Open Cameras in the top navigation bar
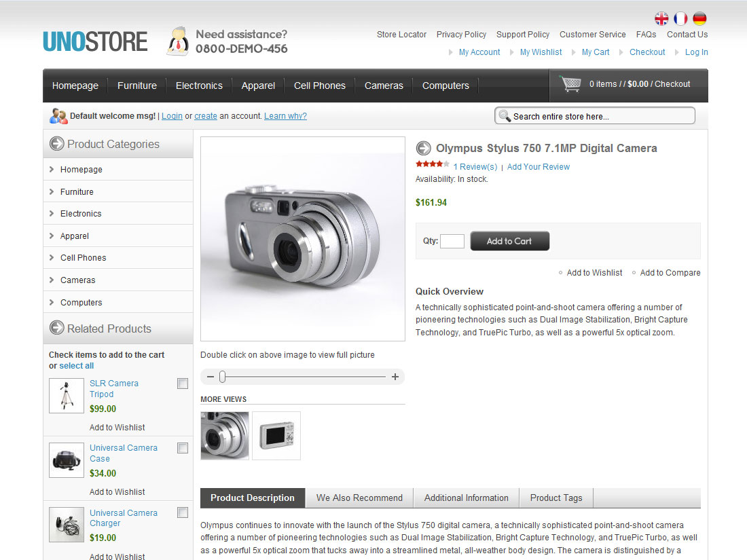 click(x=384, y=86)
